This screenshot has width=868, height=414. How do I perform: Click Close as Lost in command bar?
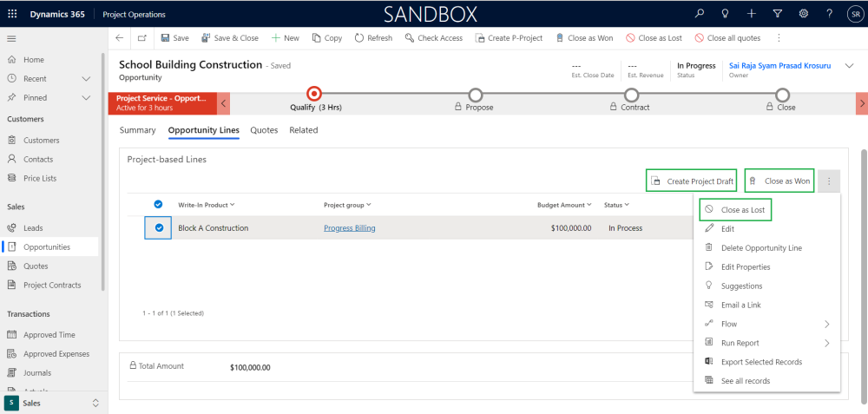tap(654, 38)
